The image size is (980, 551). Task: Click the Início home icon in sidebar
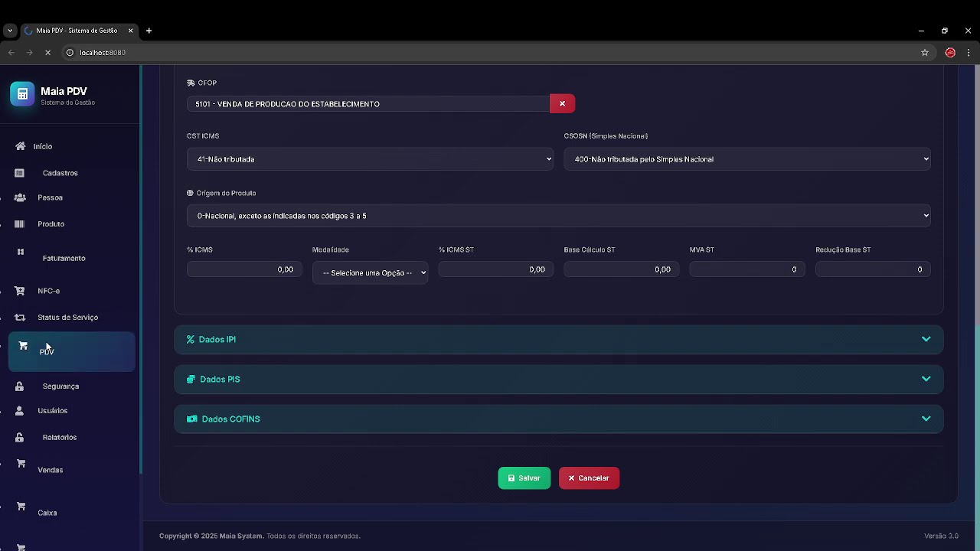tap(21, 146)
